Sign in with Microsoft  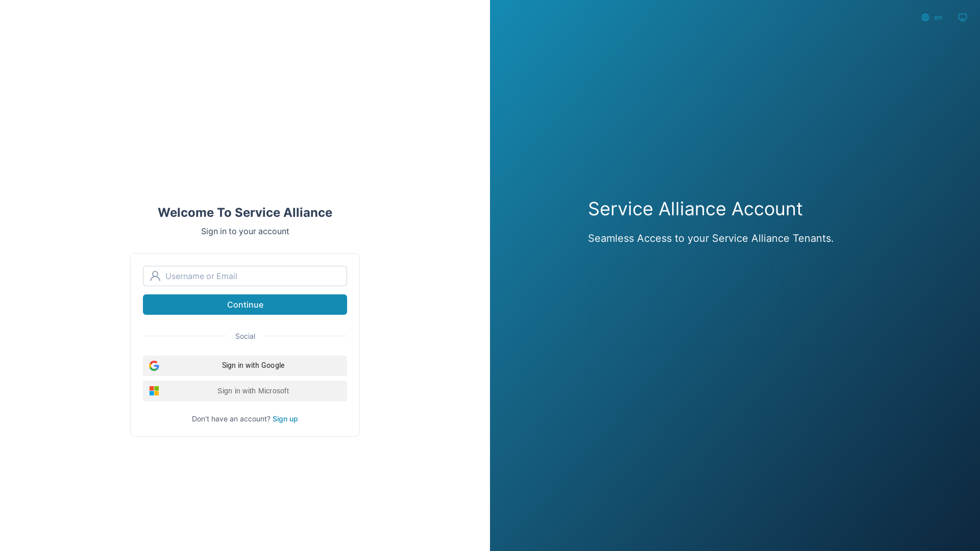[x=245, y=391]
